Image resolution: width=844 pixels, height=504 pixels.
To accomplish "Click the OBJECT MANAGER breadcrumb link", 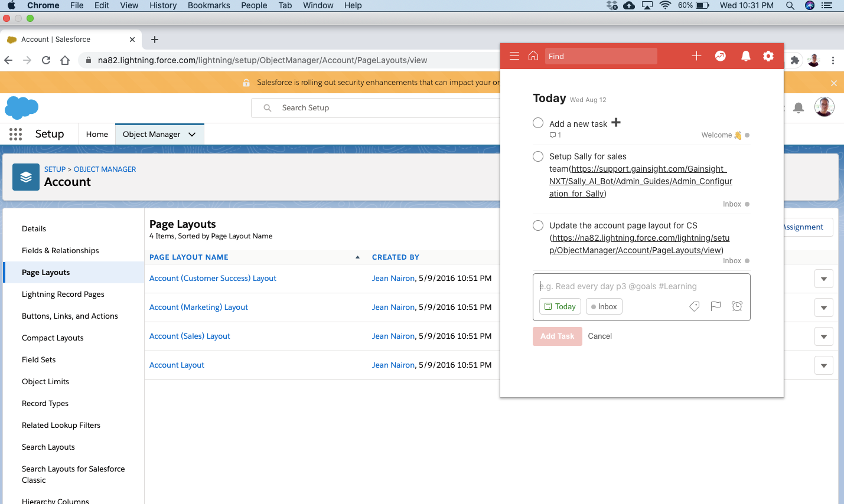I will (105, 169).
